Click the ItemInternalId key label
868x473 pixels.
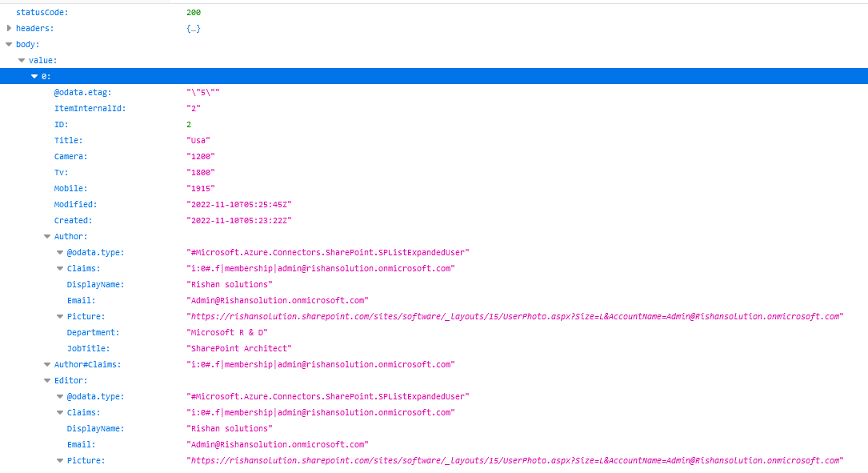(90, 108)
